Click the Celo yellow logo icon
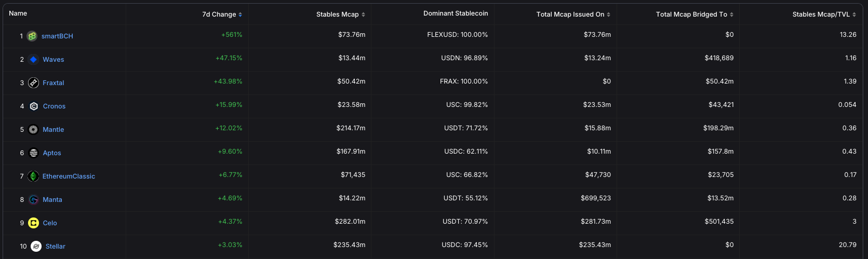The width and height of the screenshot is (868, 259). 33,223
